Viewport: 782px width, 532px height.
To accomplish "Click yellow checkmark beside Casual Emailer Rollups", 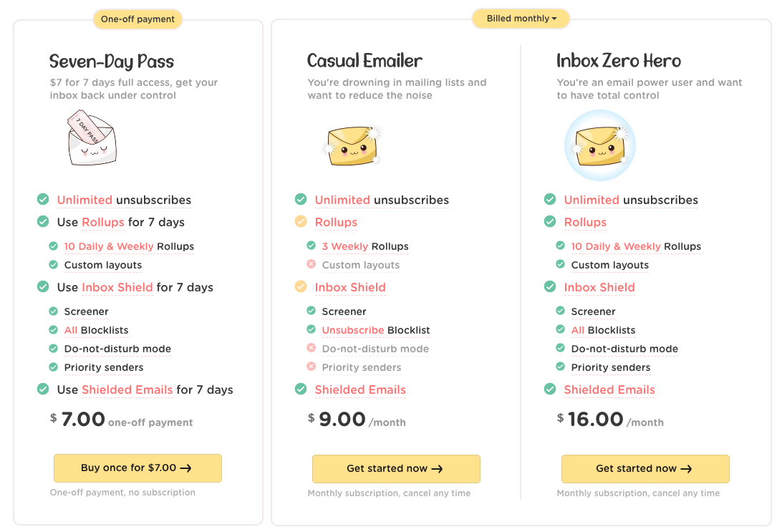I will coord(301,222).
